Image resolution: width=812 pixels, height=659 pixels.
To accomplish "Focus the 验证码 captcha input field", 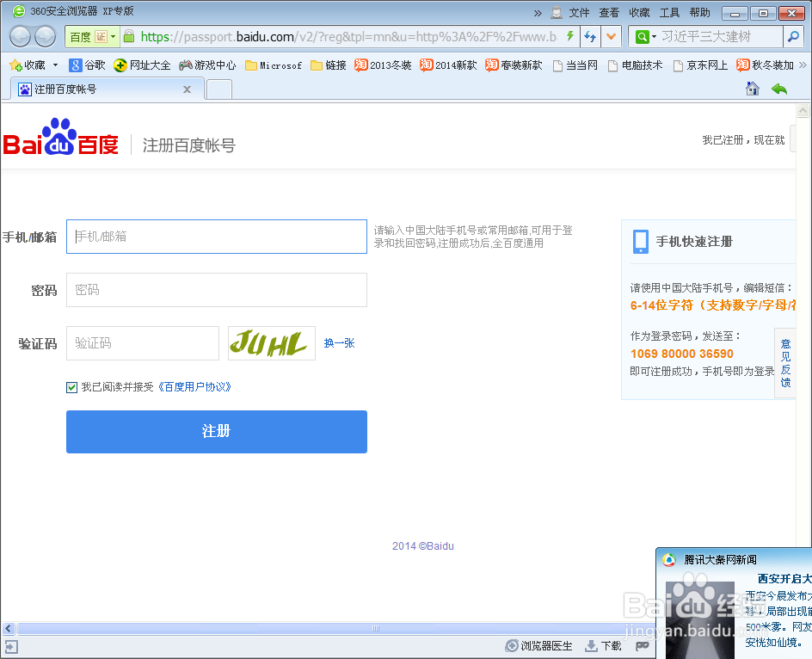I will click(x=143, y=343).
